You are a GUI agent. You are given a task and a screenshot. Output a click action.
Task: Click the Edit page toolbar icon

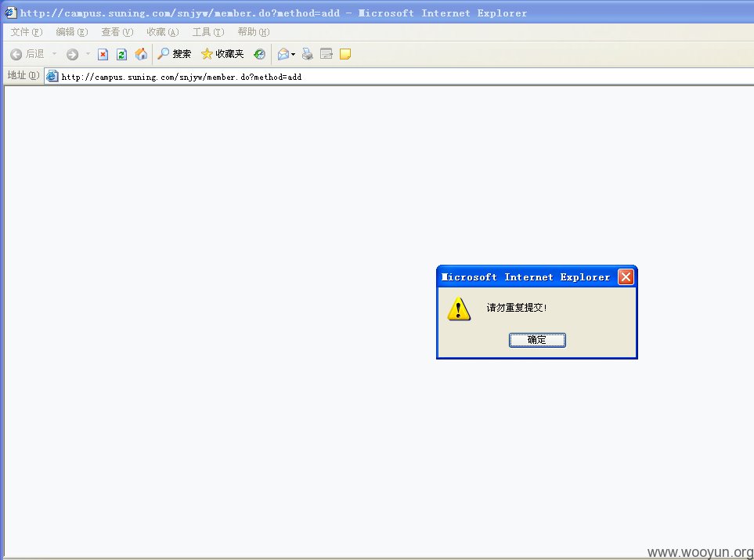coord(326,54)
